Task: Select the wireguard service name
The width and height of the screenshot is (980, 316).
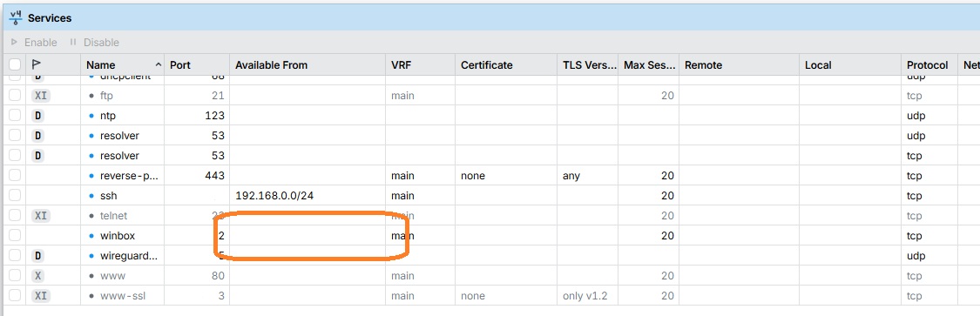Action: tap(129, 255)
